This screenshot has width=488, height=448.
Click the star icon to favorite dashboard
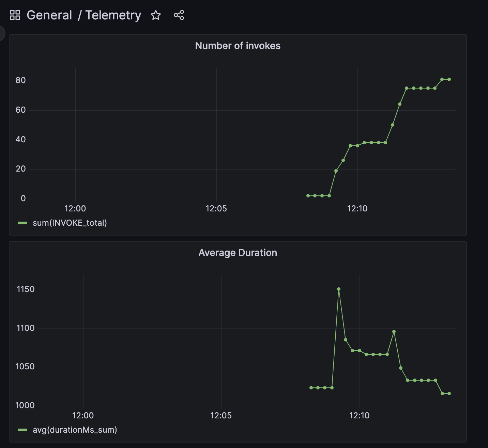156,15
